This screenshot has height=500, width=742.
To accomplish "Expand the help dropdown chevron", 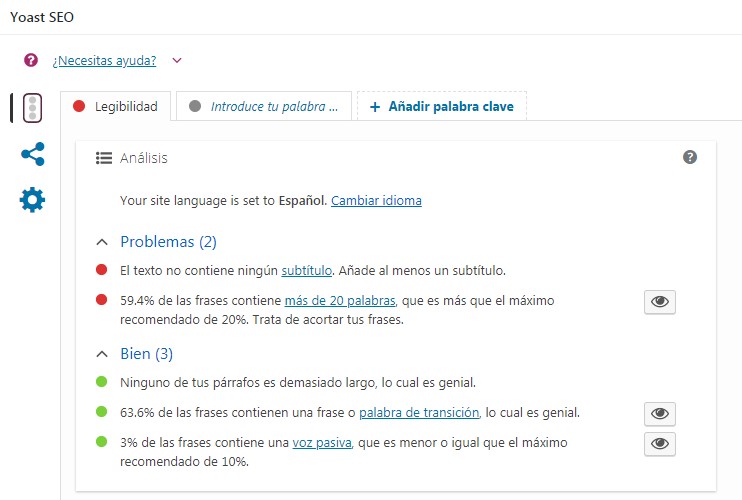I will 177,60.
